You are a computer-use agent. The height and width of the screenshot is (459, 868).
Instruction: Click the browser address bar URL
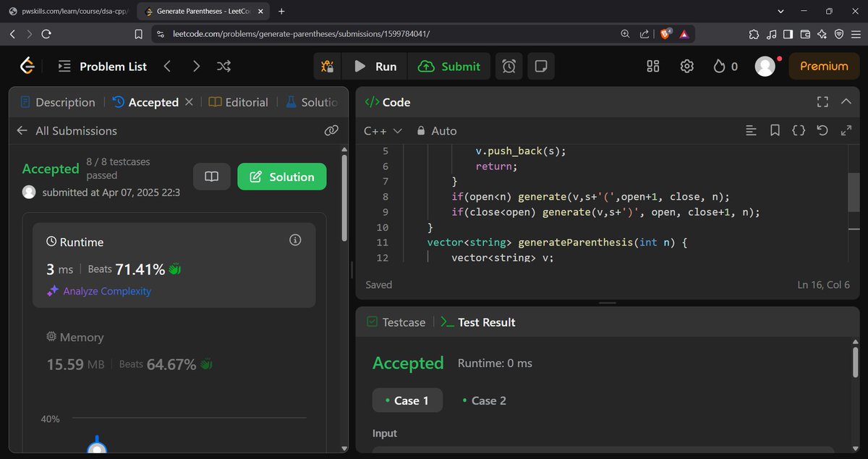click(302, 34)
